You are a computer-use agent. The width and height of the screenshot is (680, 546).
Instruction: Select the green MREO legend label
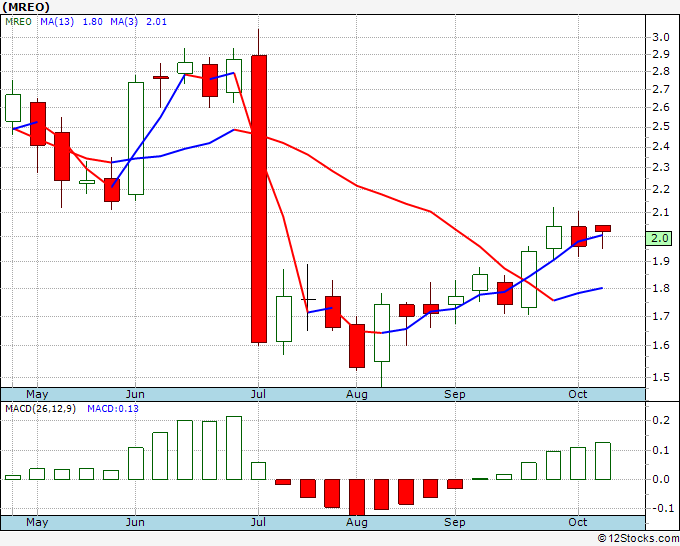pos(18,22)
